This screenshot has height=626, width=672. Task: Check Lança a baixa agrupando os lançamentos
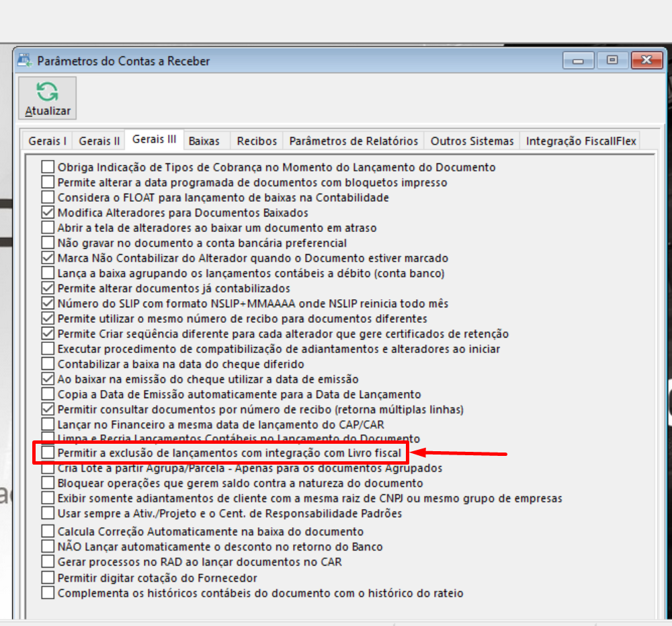coord(48,273)
